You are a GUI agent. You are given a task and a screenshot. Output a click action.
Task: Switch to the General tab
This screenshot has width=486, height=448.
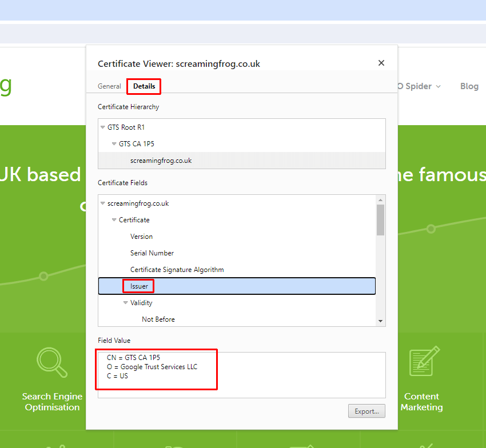[x=109, y=86]
